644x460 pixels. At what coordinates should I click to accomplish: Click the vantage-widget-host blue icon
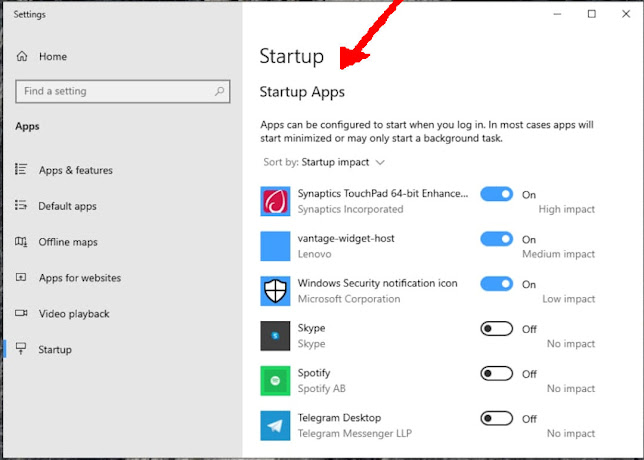coord(275,246)
